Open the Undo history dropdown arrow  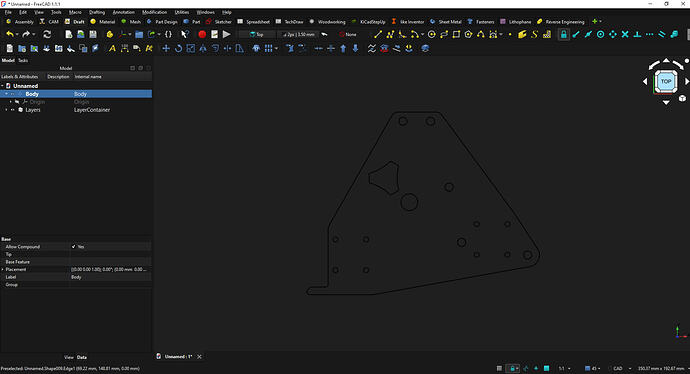[x=17, y=34]
